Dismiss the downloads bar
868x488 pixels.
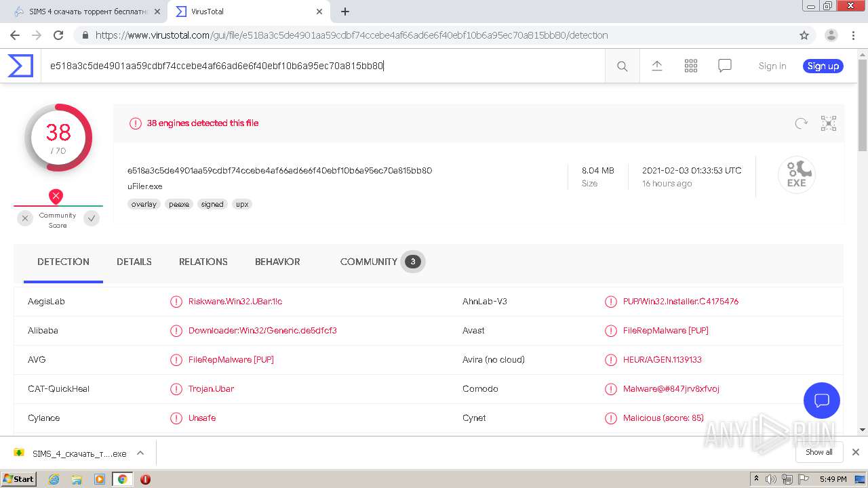tap(856, 452)
